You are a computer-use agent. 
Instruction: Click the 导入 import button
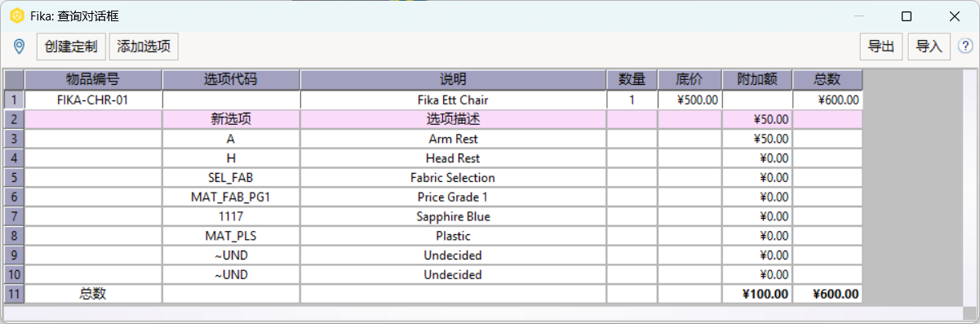pyautogui.click(x=929, y=47)
